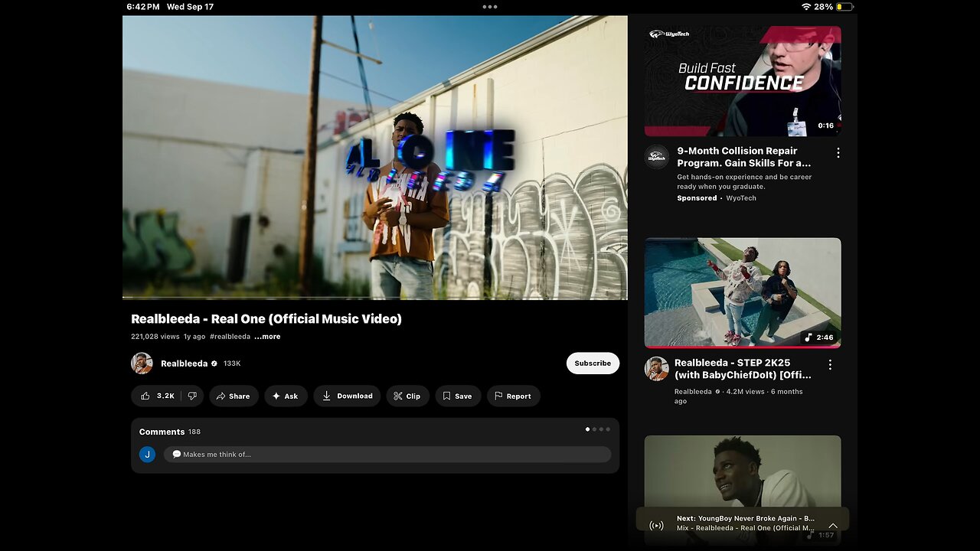
Task: Open user avatar J in comments
Action: tap(147, 455)
